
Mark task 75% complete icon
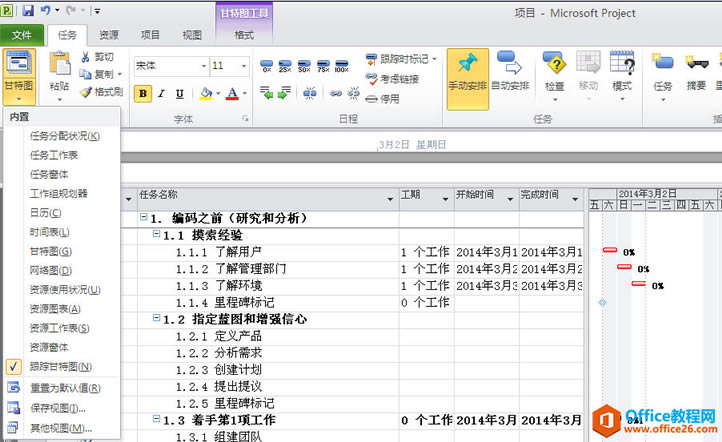[x=323, y=66]
